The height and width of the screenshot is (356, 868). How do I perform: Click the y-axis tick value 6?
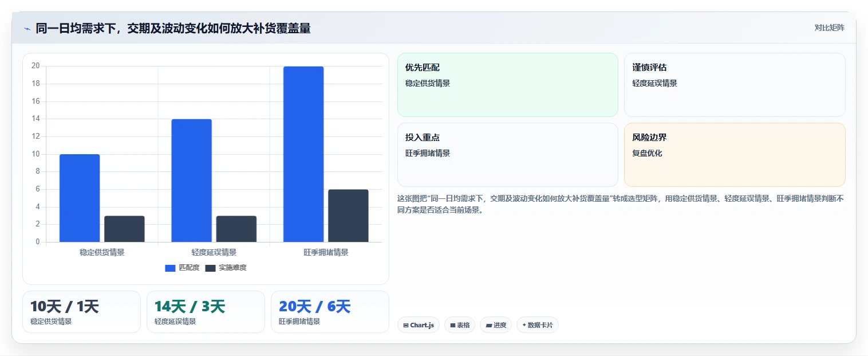pos(37,189)
